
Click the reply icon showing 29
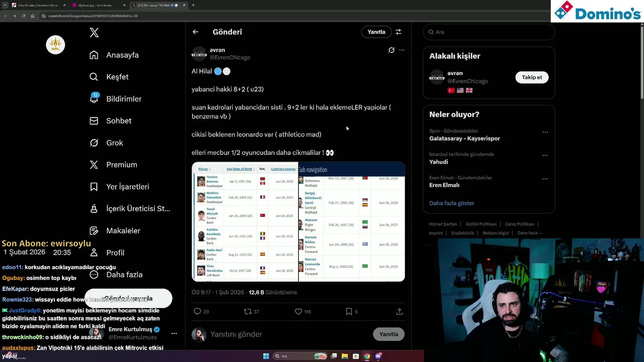point(198,311)
